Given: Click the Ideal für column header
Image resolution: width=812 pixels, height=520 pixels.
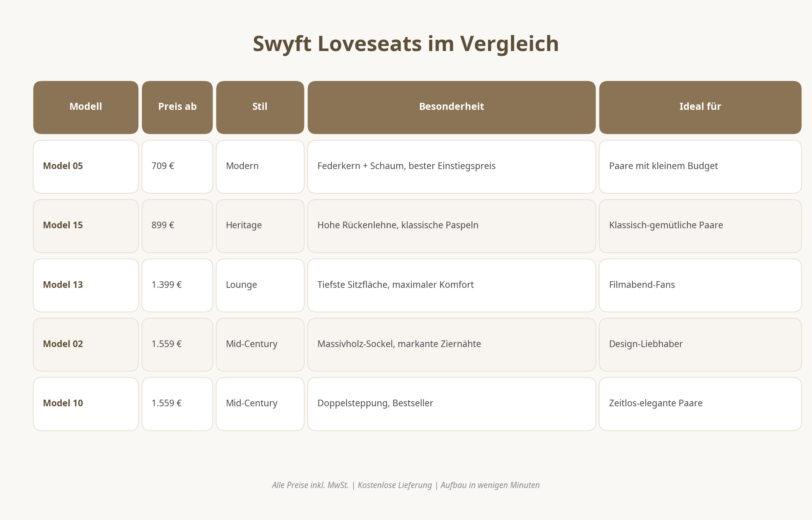Looking at the screenshot, I should 700,107.
